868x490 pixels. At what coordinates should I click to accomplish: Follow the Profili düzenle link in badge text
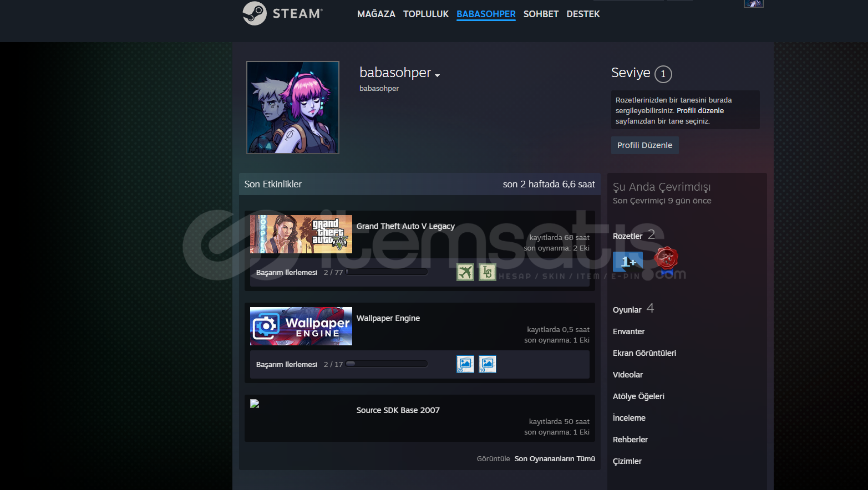point(700,110)
